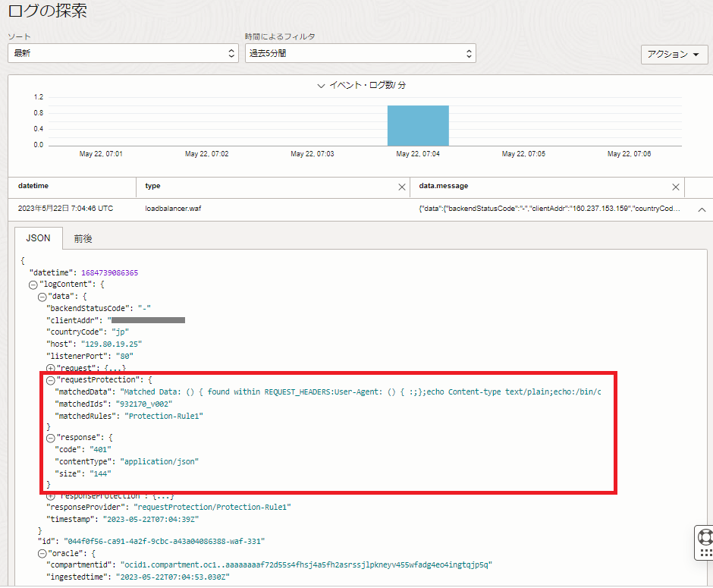Expand the request JSON node
The image size is (713, 588).
[52, 367]
